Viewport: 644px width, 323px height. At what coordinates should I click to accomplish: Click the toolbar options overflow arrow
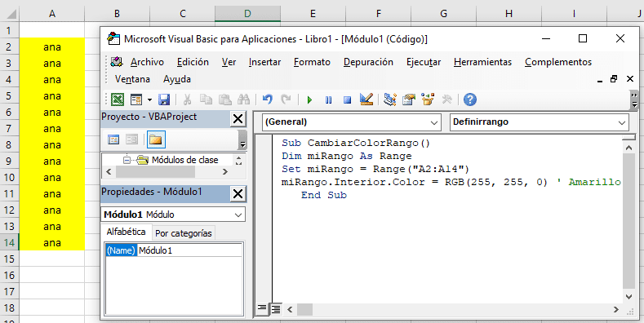[635, 100]
